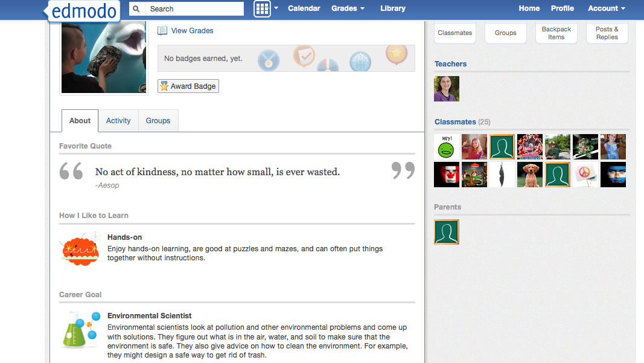644x363 pixels.
Task: Click the Backpack Items button
Action: pyautogui.click(x=556, y=33)
